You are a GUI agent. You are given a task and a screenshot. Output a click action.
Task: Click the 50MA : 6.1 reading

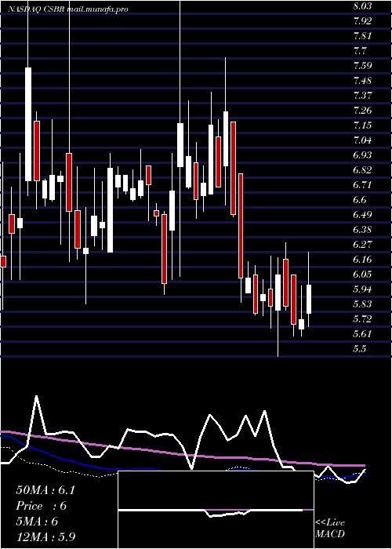[45, 490]
